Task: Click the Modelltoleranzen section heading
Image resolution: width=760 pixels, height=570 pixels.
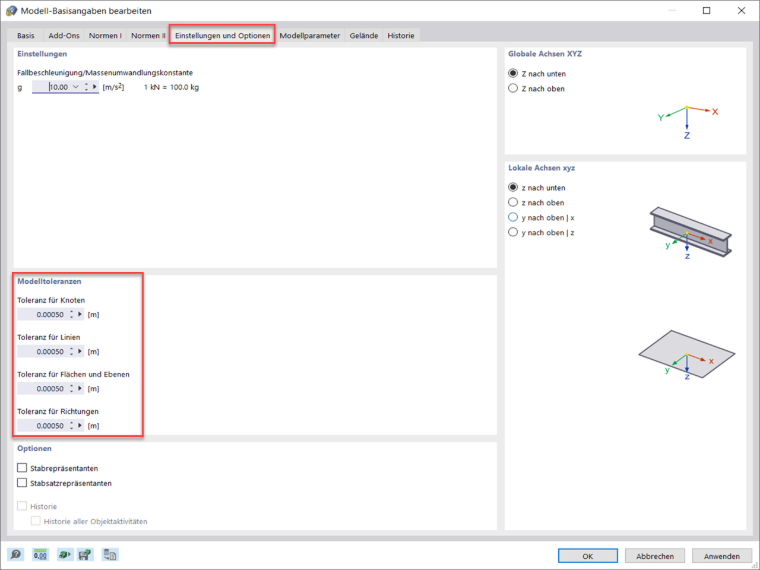Action: point(49,281)
